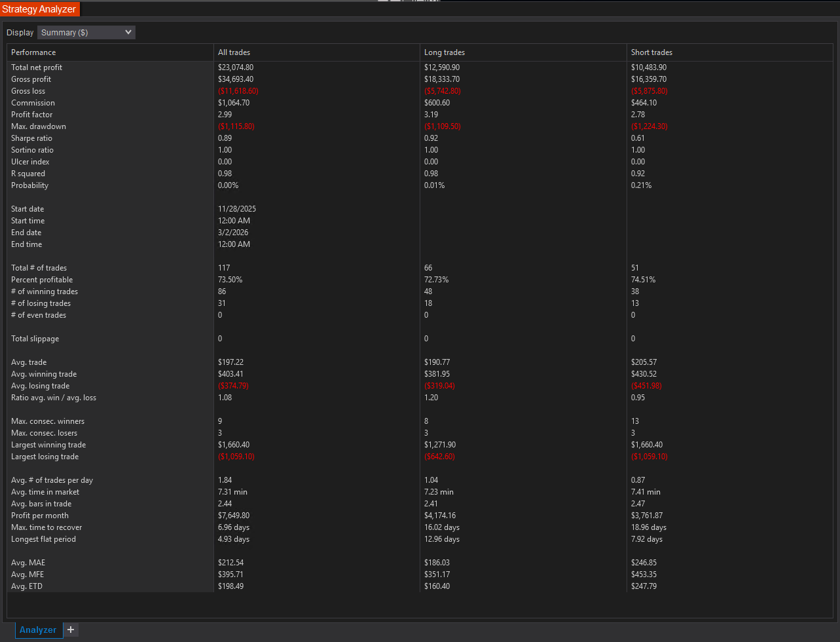Click the End date value 3/2/2026
The image size is (840, 642).
[x=233, y=233]
